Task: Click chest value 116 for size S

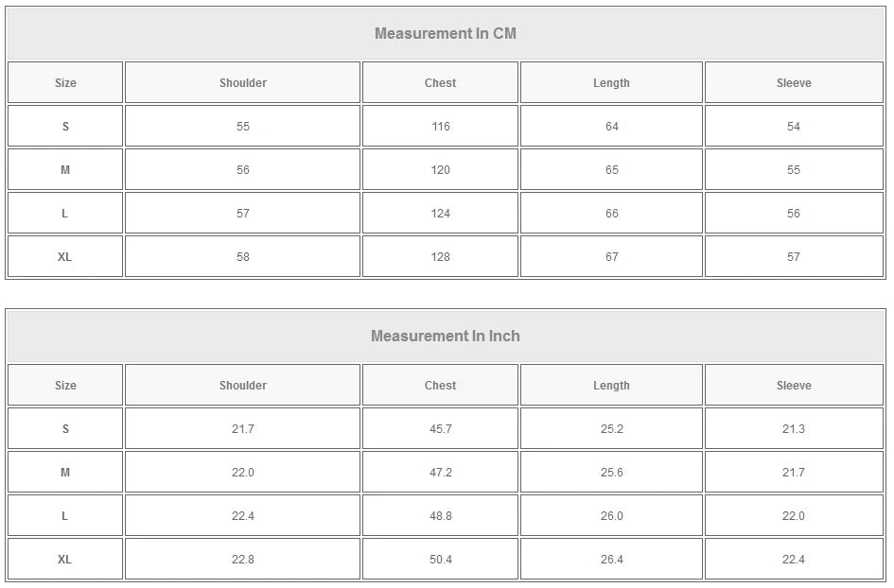Action: coord(440,127)
